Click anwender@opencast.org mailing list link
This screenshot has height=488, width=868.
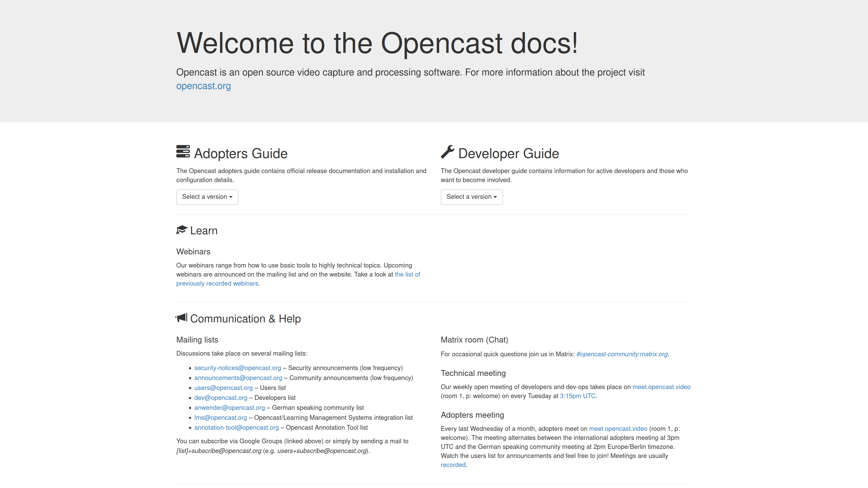(229, 408)
